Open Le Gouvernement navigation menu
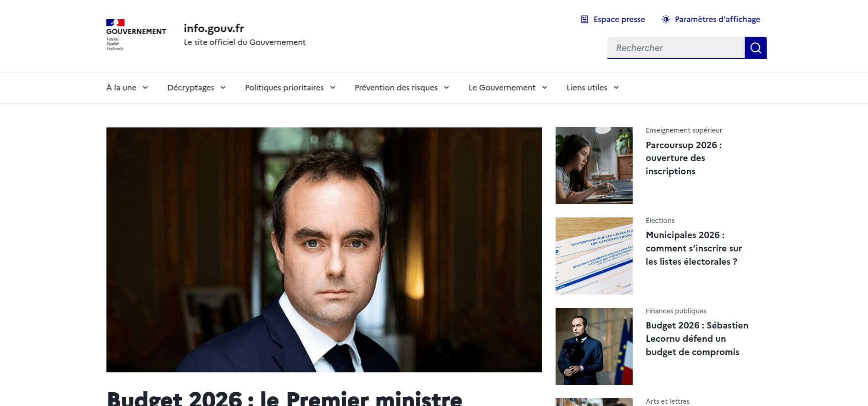The height and width of the screenshot is (406, 868). point(508,88)
